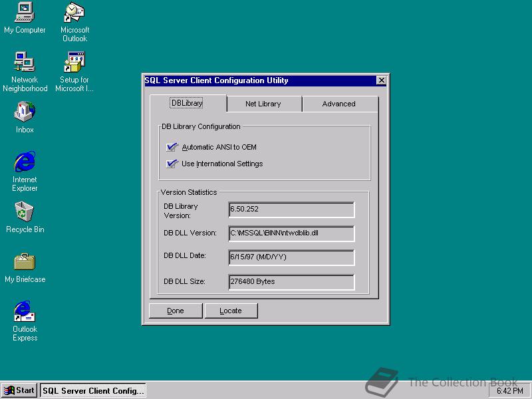Click the DB Library Version field
The image size is (532, 399).
(291, 209)
